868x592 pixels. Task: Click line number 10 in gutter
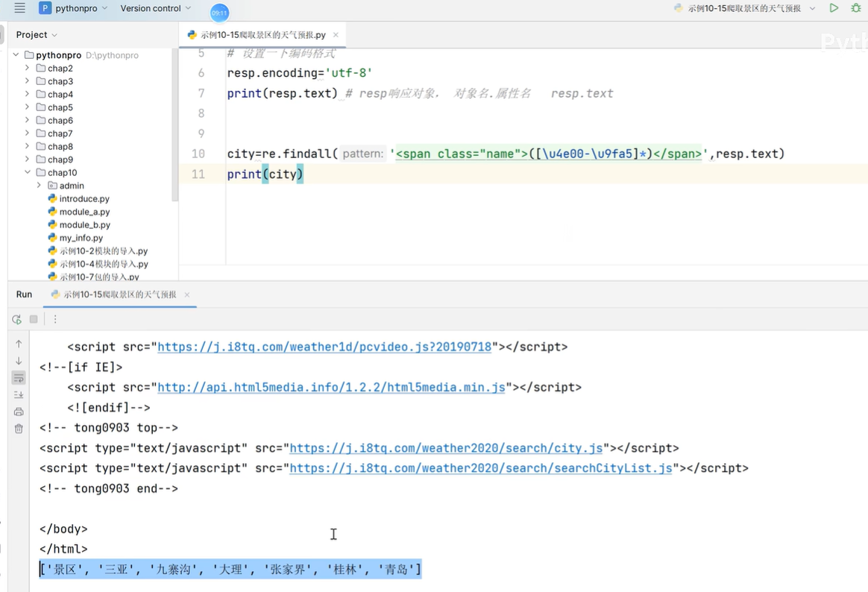[x=198, y=154]
